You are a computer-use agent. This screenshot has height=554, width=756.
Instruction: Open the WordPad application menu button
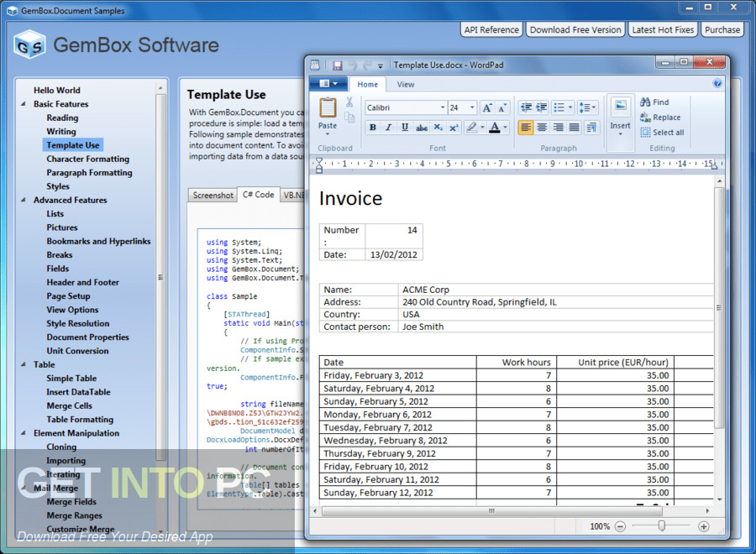(x=328, y=84)
